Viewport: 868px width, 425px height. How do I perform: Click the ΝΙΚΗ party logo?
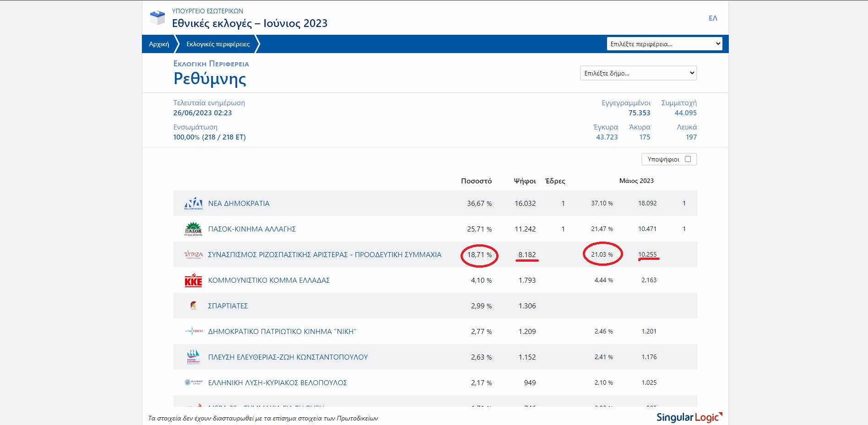[194, 331]
